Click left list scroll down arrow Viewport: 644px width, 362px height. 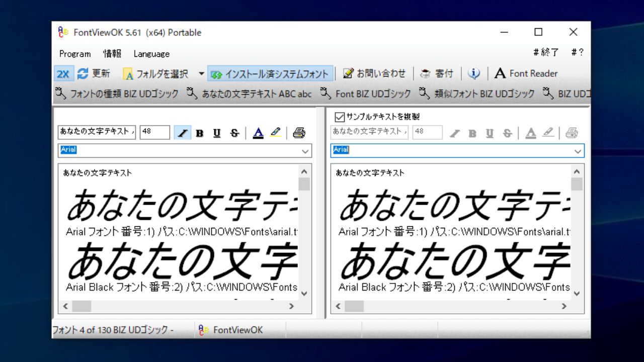tap(304, 294)
